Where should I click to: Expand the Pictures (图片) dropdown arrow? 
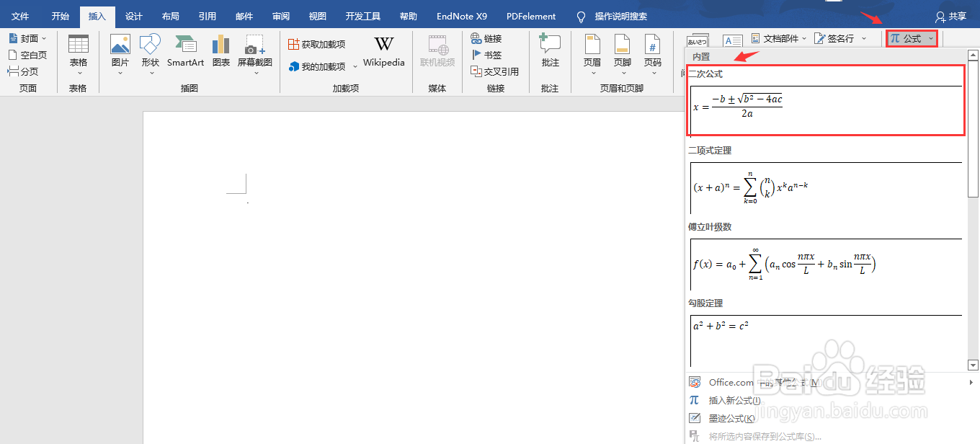[x=120, y=72]
